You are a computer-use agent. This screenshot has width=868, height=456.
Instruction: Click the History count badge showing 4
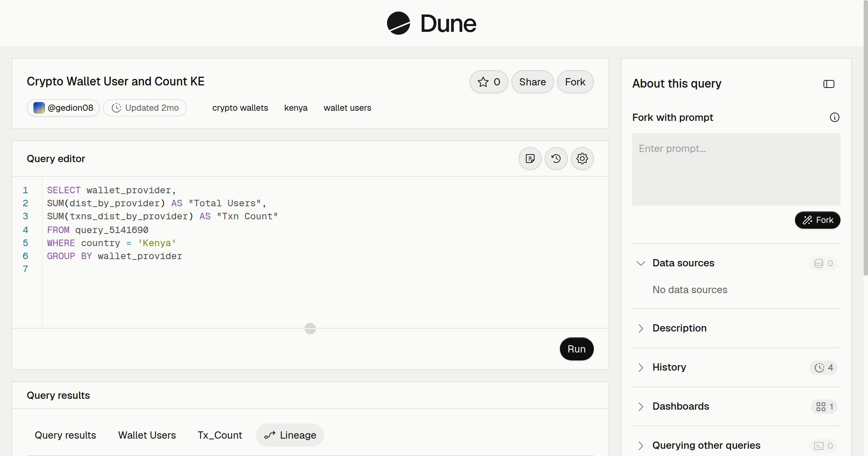[x=824, y=368]
